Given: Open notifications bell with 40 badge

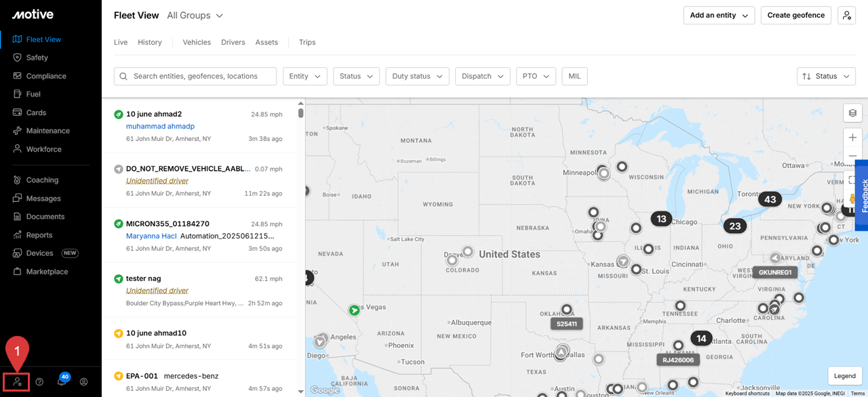Looking at the screenshot, I should [62, 381].
